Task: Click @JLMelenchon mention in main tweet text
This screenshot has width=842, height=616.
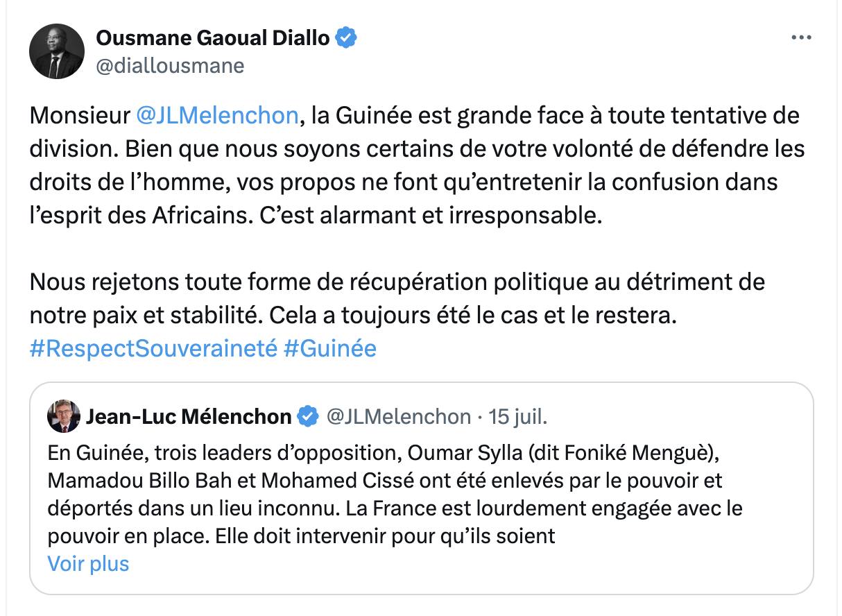Action: [217, 115]
